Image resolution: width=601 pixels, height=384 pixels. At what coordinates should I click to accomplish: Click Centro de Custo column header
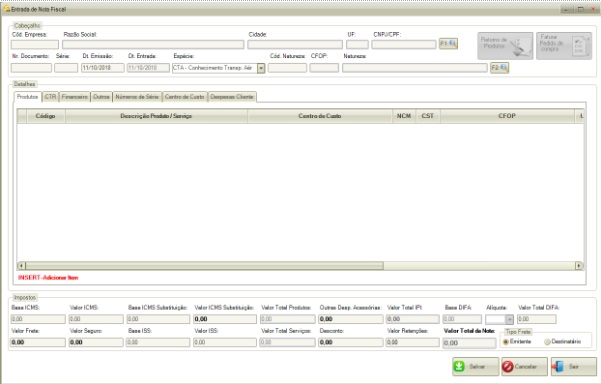[320, 116]
